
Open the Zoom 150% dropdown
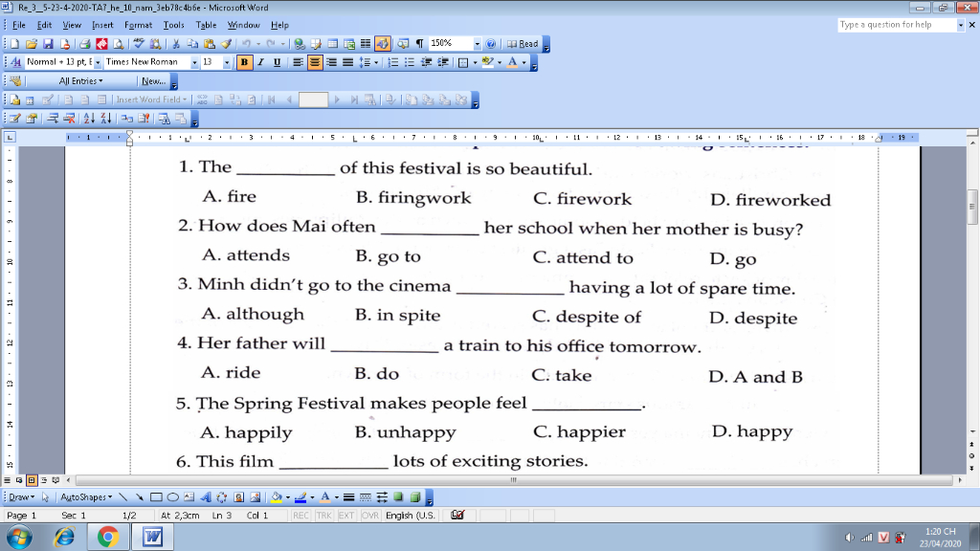[x=477, y=44]
